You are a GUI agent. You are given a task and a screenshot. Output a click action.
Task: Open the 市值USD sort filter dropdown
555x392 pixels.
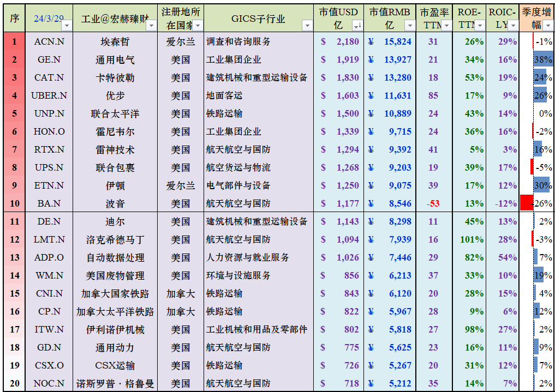point(357,26)
